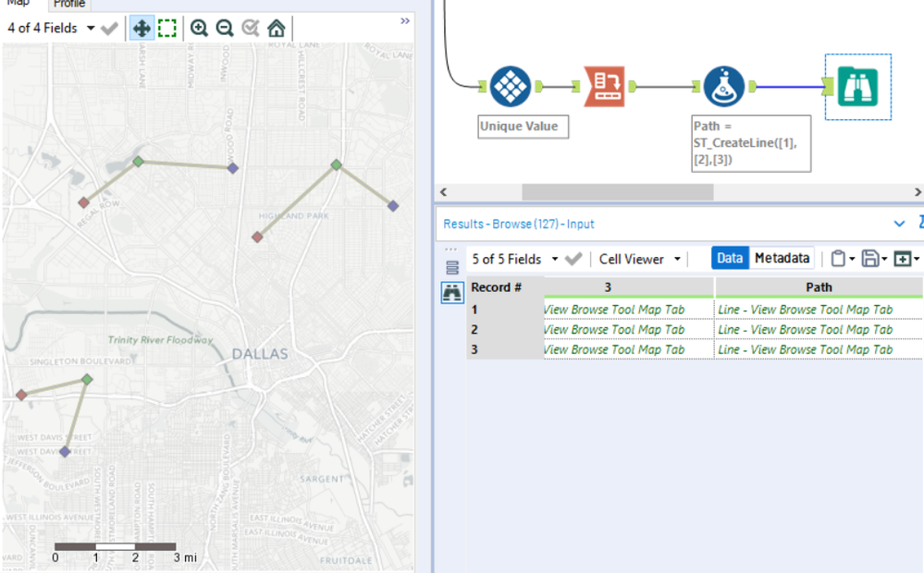The image size is (924, 573).
Task: Click the zoom out magnifier
Action: tap(225, 28)
